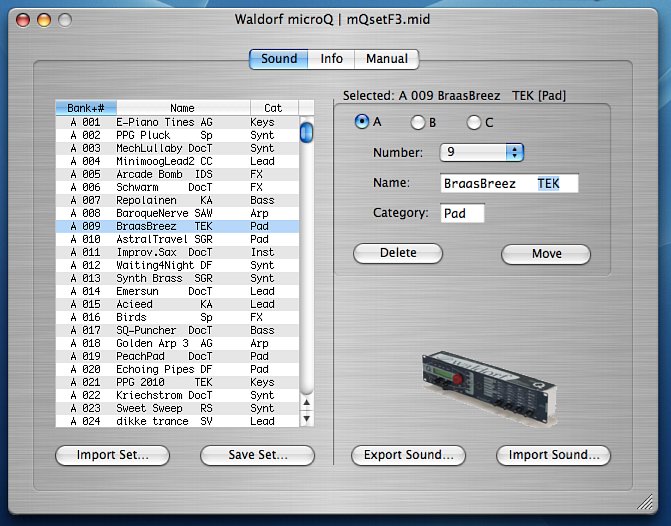671x526 pixels.
Task: Click into the Category text field
Action: click(462, 213)
